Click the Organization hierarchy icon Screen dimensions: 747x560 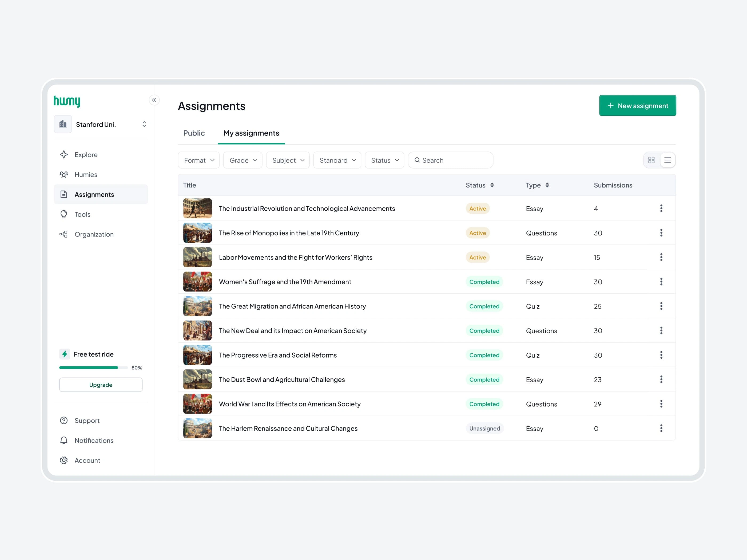(x=64, y=234)
